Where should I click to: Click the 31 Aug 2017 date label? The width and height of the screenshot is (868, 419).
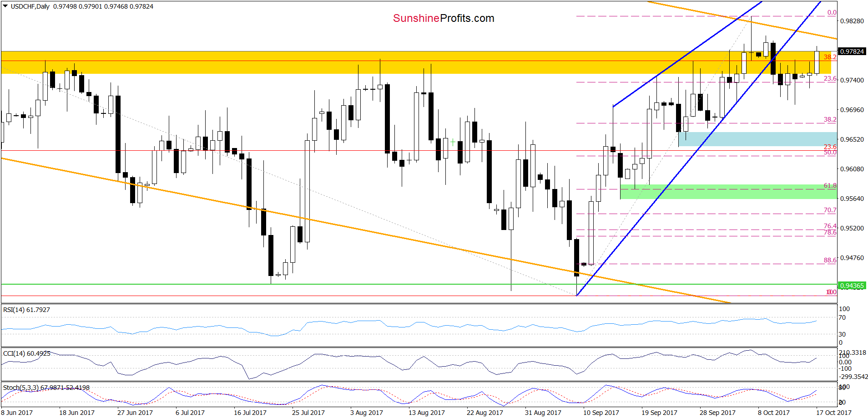pos(543,413)
